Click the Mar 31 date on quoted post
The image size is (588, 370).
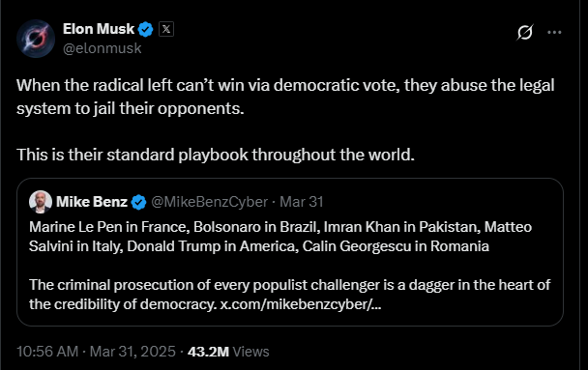[x=302, y=202]
